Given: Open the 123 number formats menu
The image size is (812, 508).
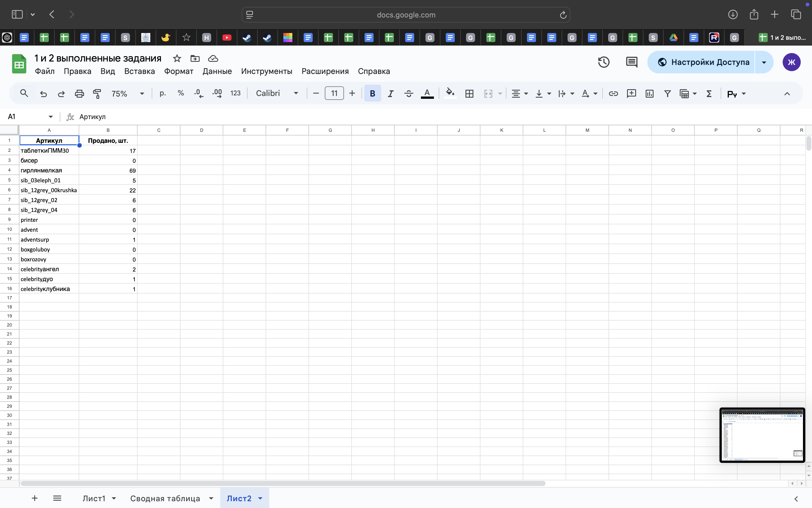Looking at the screenshot, I should (x=235, y=93).
